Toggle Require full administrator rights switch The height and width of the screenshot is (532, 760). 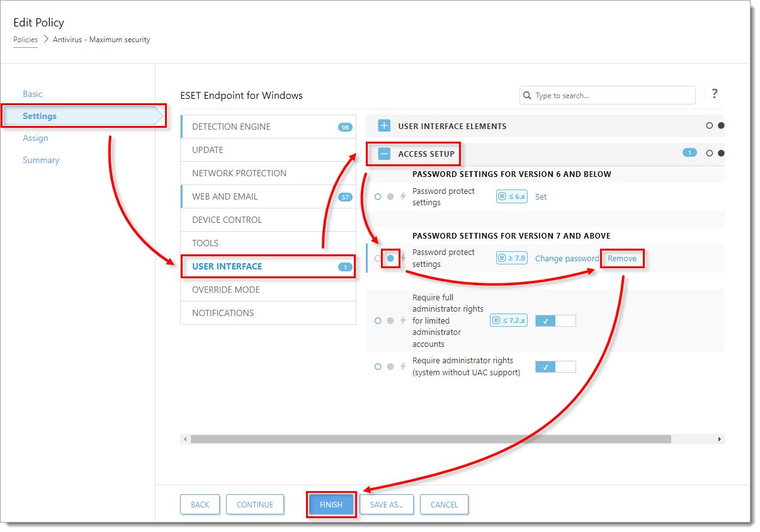pos(555,320)
